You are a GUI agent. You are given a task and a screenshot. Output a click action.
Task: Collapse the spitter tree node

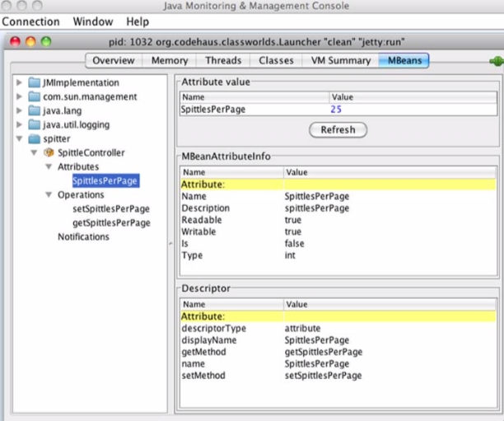pyautogui.click(x=19, y=139)
